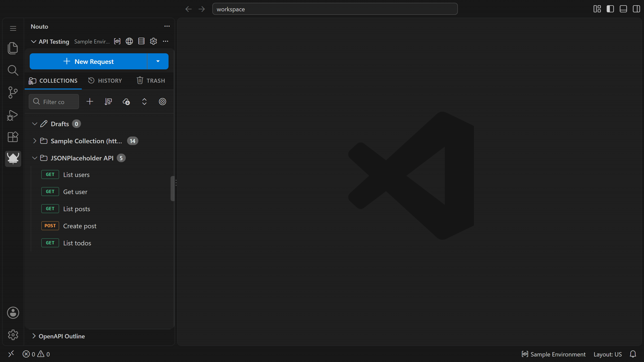Collapse the Drafts group

tap(35, 124)
